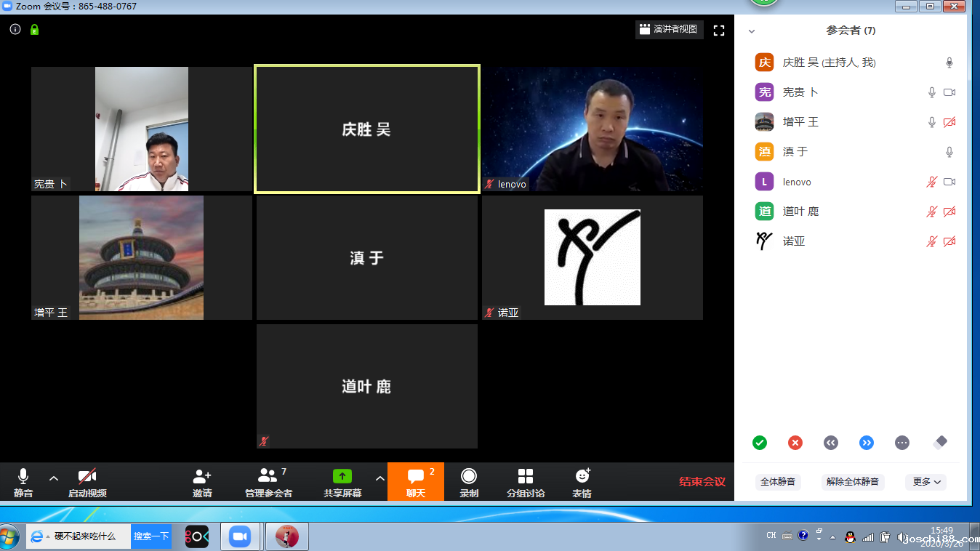Viewport: 980px width, 551px height.
Task: Click Mute All (全体静音) button
Action: pyautogui.click(x=778, y=481)
